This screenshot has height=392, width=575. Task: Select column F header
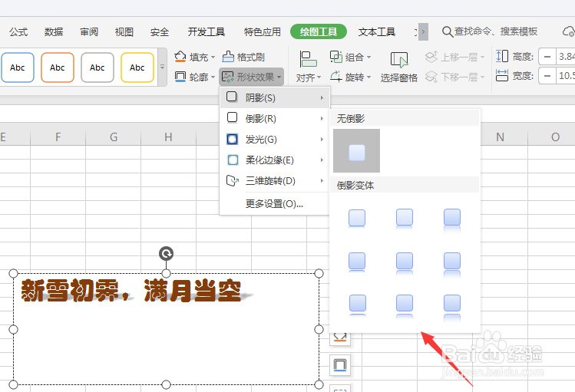click(58, 137)
